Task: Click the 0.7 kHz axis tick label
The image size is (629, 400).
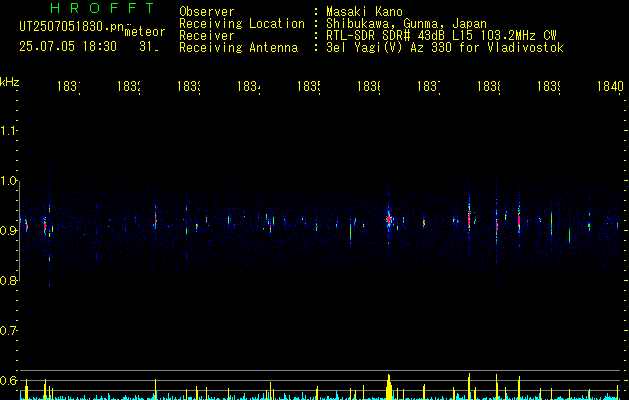Action: point(8,331)
